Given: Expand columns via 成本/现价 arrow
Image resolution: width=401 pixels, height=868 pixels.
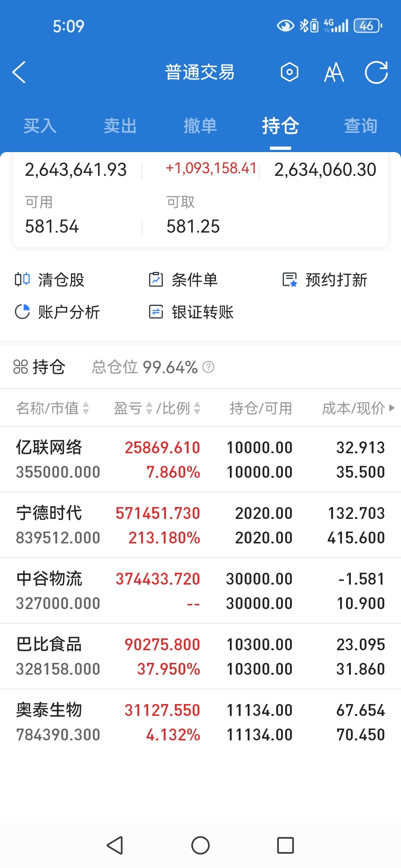Looking at the screenshot, I should coord(392,408).
